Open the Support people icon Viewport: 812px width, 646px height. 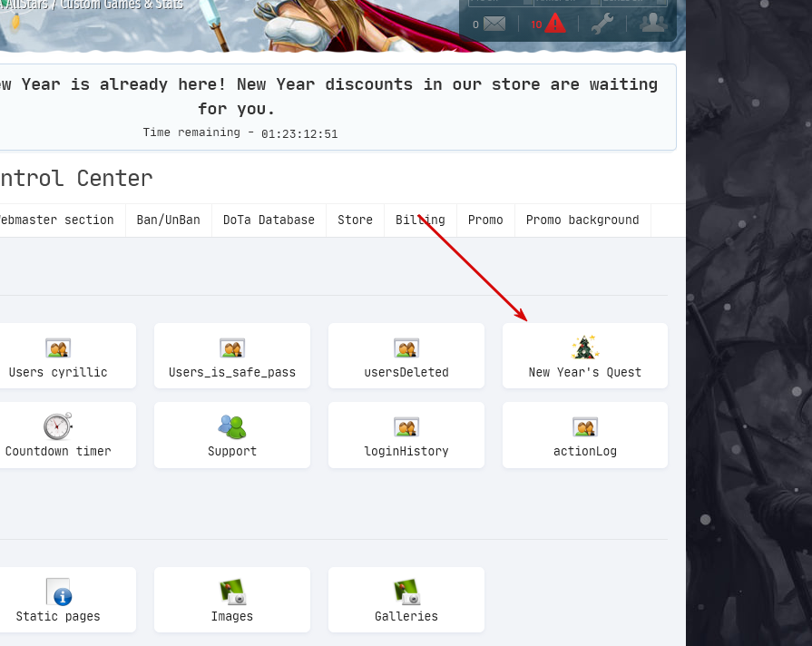pyautogui.click(x=232, y=426)
